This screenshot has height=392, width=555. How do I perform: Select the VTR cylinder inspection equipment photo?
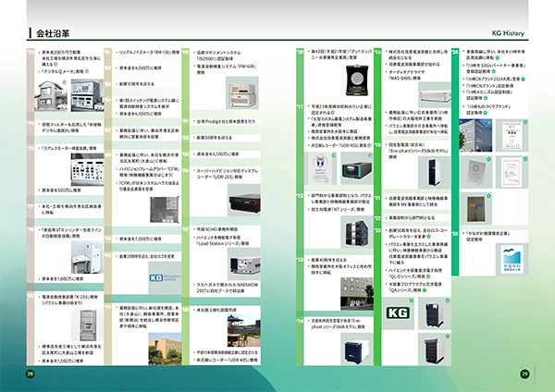pyautogui.click(x=87, y=257)
